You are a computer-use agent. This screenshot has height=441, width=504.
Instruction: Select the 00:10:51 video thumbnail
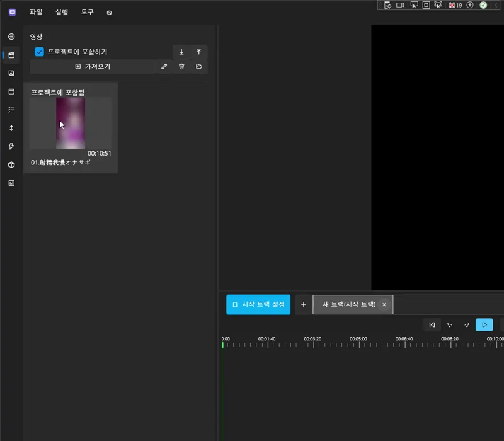tap(71, 123)
